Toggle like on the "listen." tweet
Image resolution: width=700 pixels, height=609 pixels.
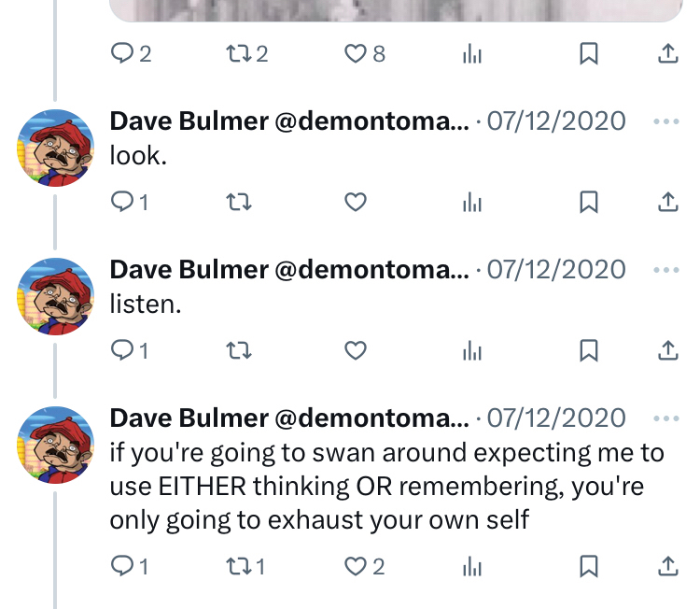point(356,350)
